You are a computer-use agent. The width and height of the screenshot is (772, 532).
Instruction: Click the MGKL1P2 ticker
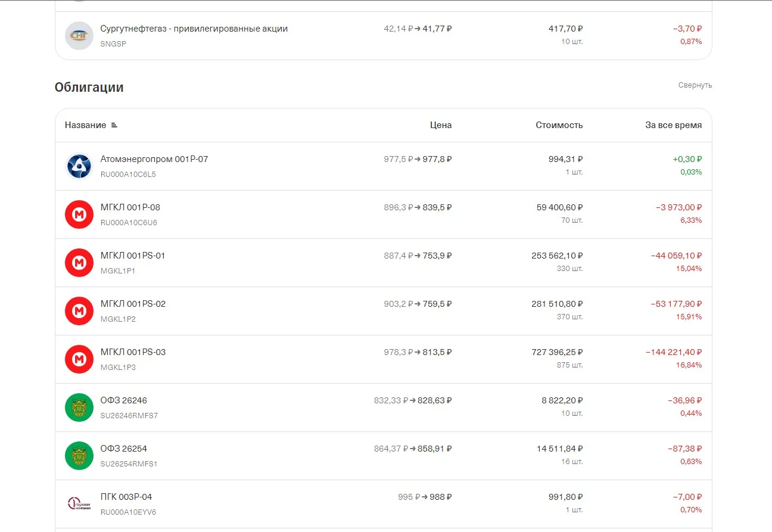pos(118,319)
